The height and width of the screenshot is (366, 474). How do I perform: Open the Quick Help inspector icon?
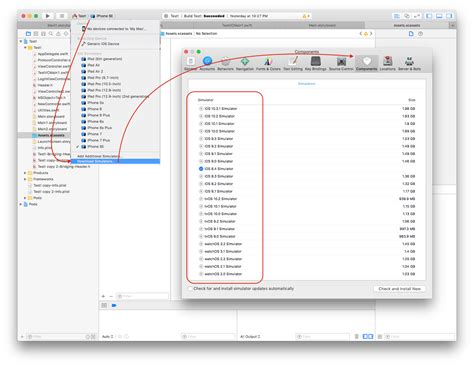pyautogui.click(x=420, y=34)
